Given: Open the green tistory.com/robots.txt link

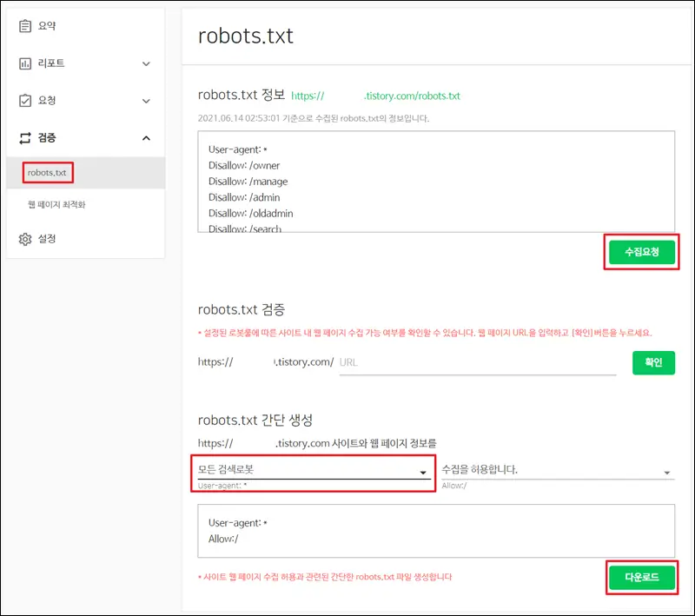Looking at the screenshot, I should [x=375, y=96].
